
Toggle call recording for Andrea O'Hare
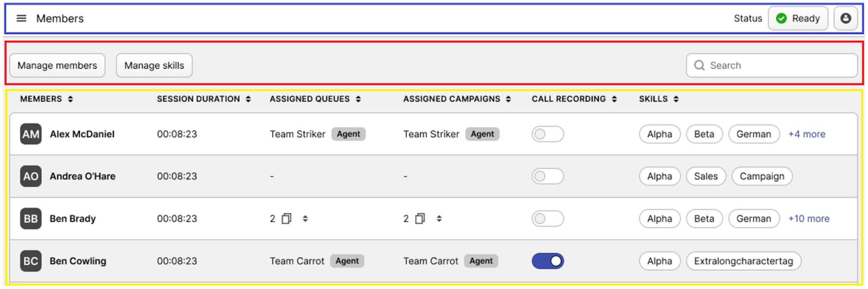(x=547, y=176)
